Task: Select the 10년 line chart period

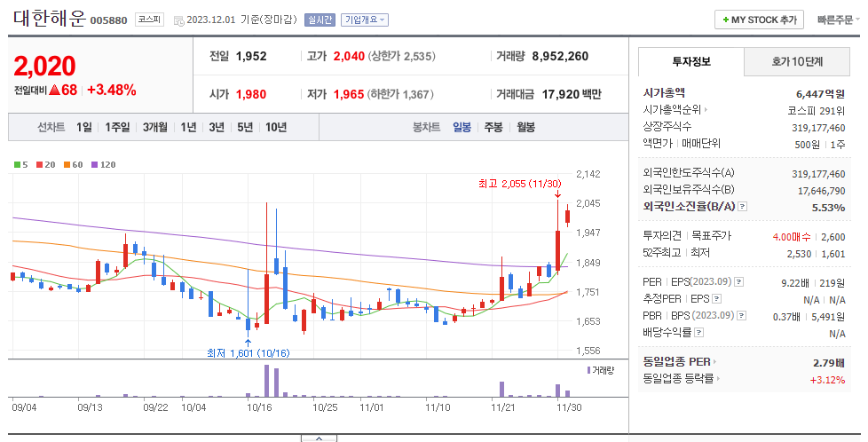Action: click(276, 128)
